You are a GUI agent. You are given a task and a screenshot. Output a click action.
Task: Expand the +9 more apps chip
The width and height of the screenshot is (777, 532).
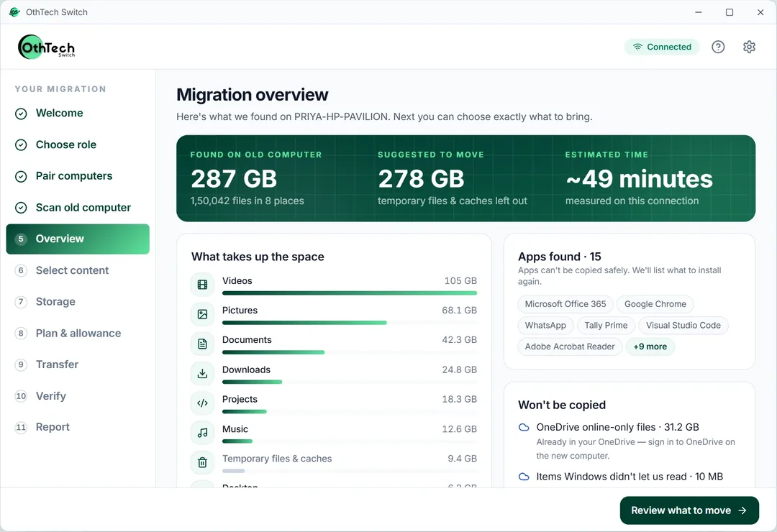click(x=650, y=347)
